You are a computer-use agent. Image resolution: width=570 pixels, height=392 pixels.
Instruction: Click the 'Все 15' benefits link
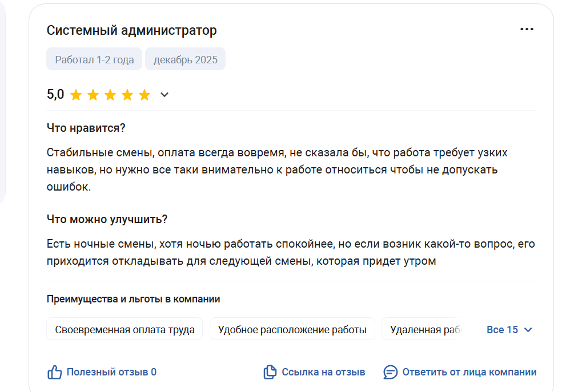(x=502, y=330)
